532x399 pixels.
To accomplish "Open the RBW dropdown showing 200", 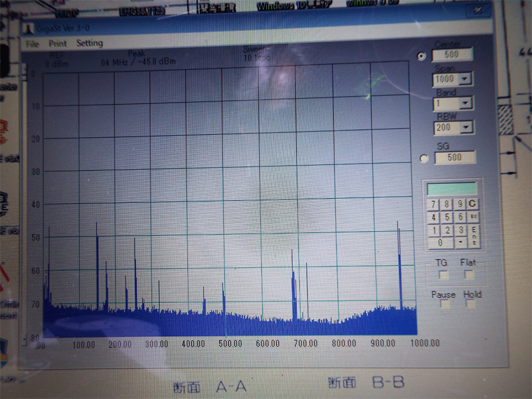I will pyautogui.click(x=465, y=128).
